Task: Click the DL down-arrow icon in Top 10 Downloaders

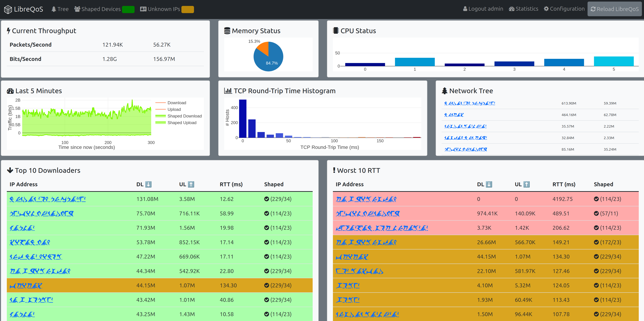Action: click(x=148, y=184)
